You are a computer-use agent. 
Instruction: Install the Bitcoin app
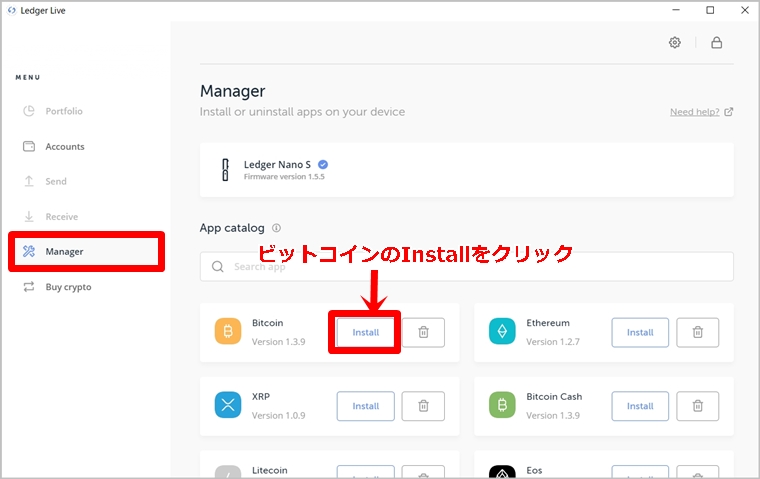click(x=365, y=333)
